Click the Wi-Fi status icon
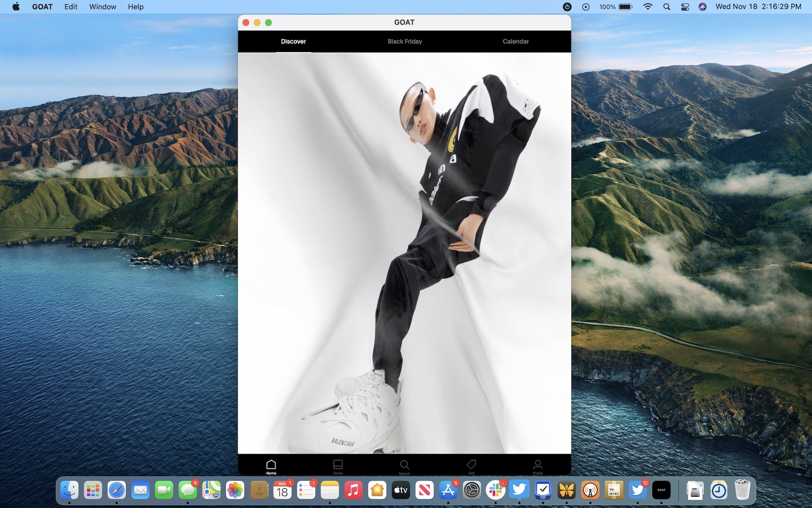812x508 pixels. point(648,7)
